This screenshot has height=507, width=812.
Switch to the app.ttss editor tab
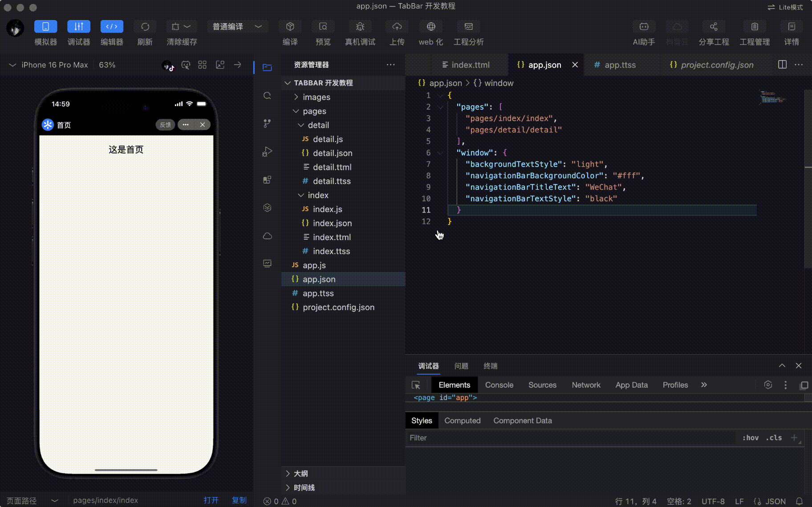coord(615,65)
